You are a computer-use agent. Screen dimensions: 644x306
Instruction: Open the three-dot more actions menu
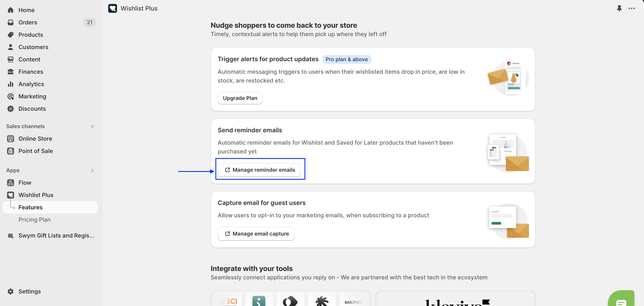tap(631, 8)
